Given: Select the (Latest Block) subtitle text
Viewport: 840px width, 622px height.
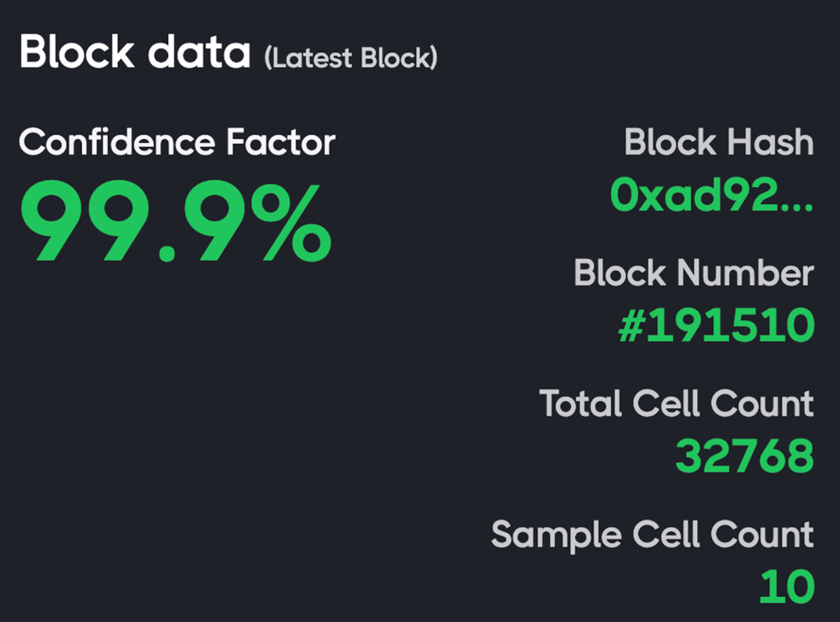Looking at the screenshot, I should 351,58.
